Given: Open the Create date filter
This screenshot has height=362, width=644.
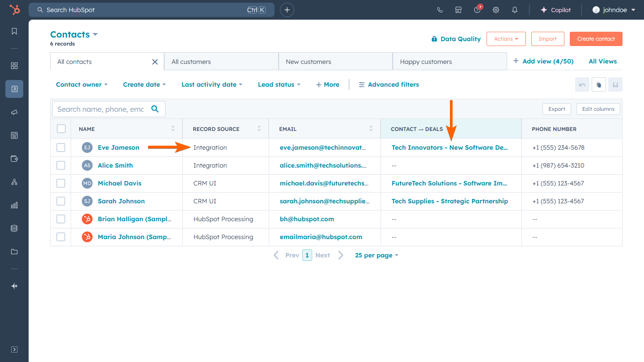Looking at the screenshot, I should click(x=144, y=84).
